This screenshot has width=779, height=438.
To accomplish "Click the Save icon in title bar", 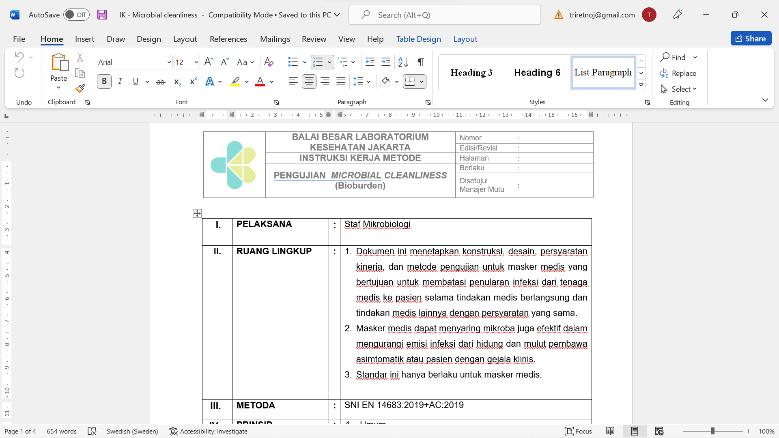I will pos(102,15).
